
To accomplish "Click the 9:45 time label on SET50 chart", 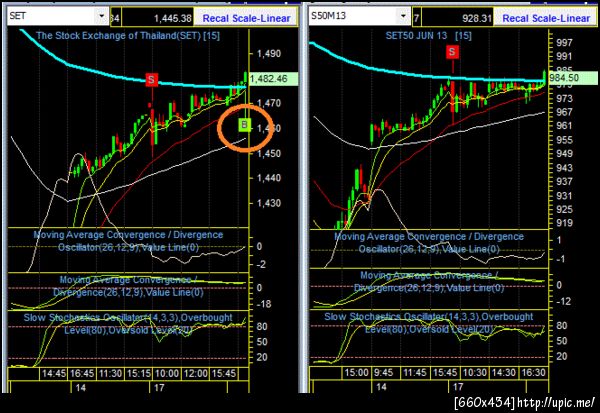I will point(383,372).
